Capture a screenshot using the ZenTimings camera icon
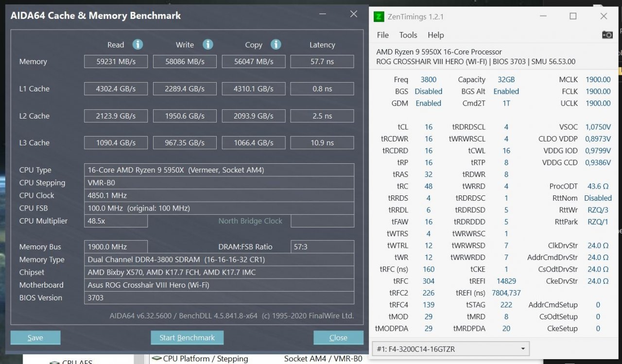This screenshot has width=622, height=364. click(x=607, y=35)
